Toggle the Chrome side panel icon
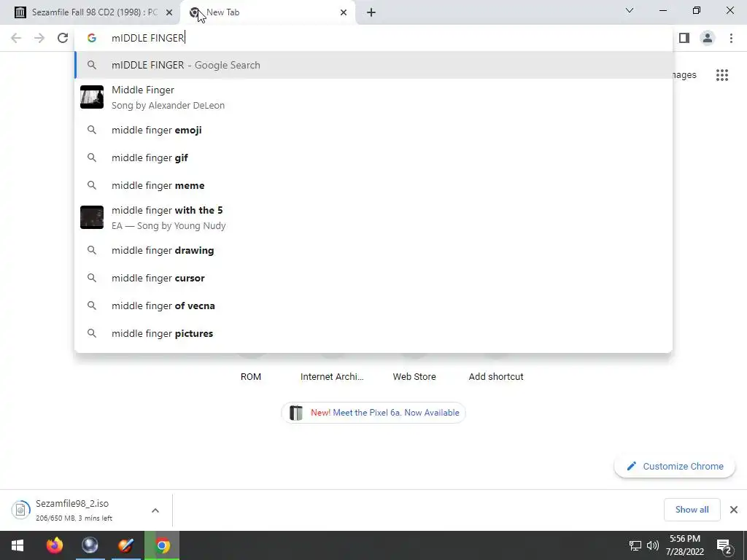 [684, 38]
